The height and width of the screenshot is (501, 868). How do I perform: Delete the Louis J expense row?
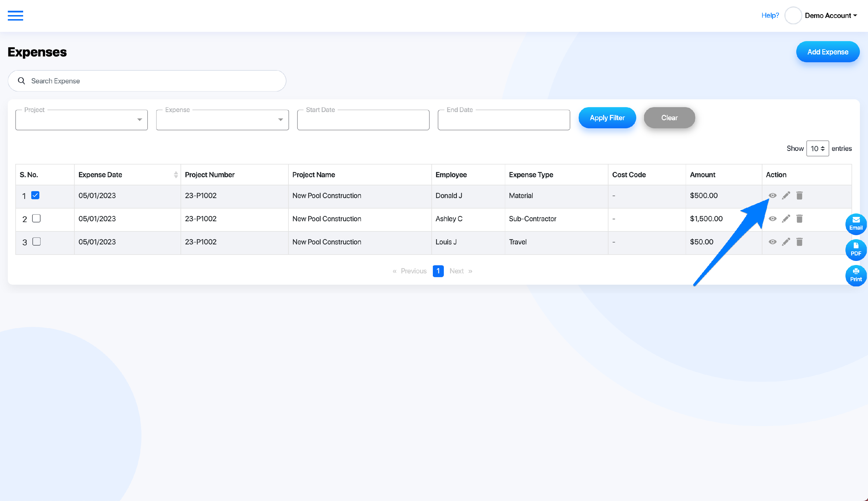[799, 242]
